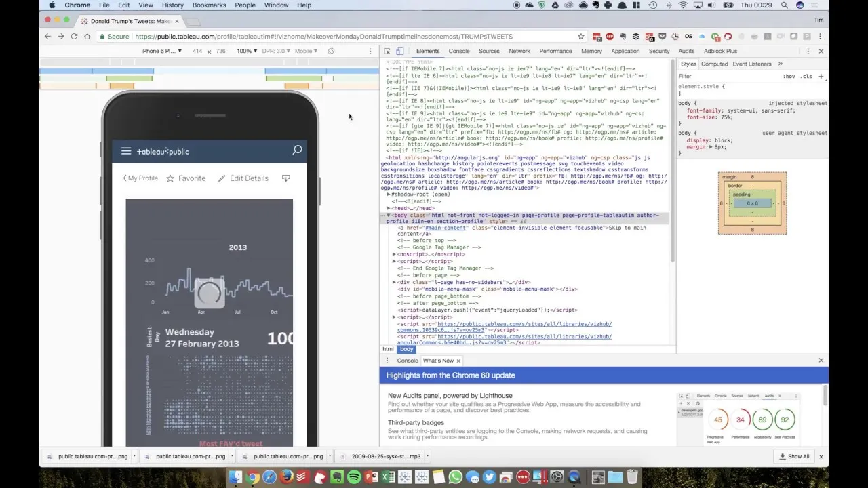
Task: Expand the #shadow-root node
Action: (389, 195)
